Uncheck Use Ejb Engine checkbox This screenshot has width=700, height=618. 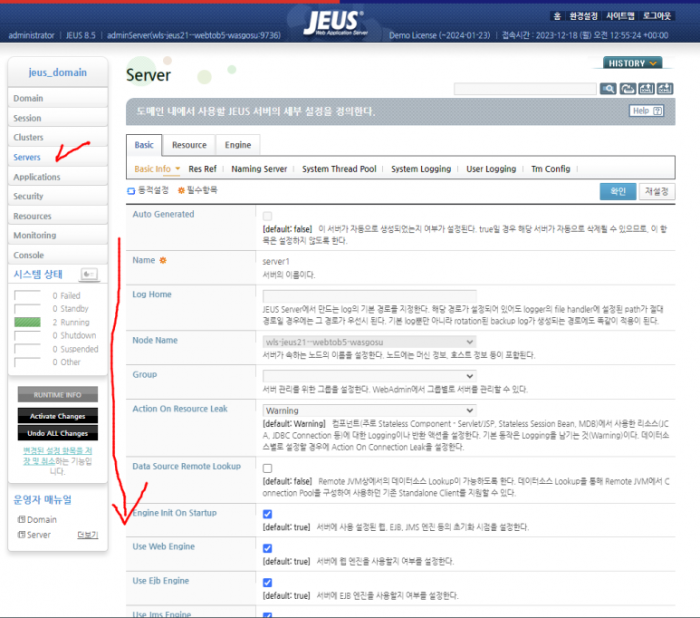click(x=267, y=582)
